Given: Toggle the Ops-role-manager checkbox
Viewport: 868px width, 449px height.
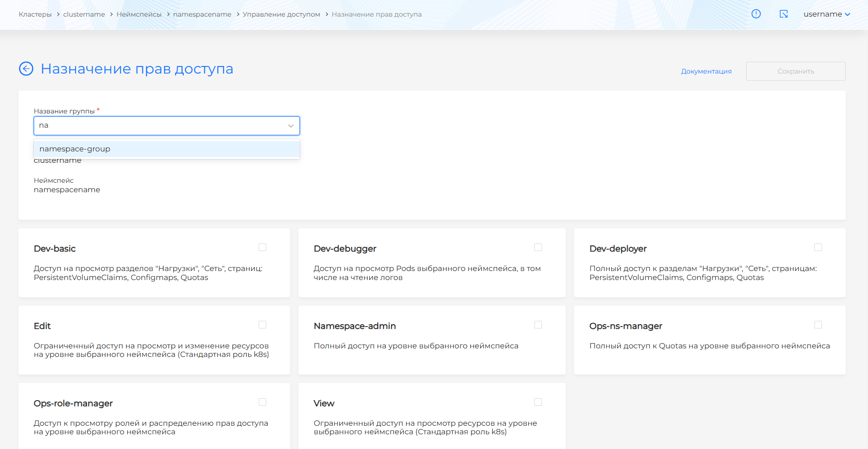Looking at the screenshot, I should click(262, 402).
